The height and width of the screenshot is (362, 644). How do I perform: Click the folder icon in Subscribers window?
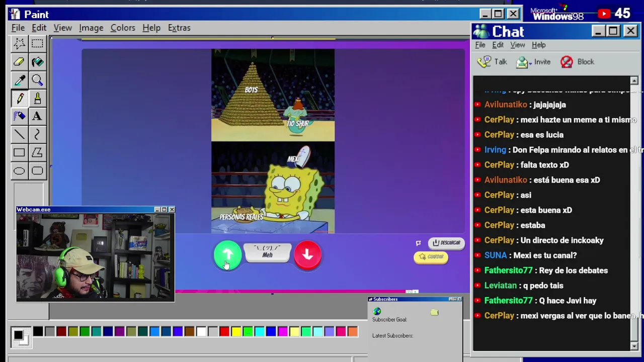tap(435, 312)
